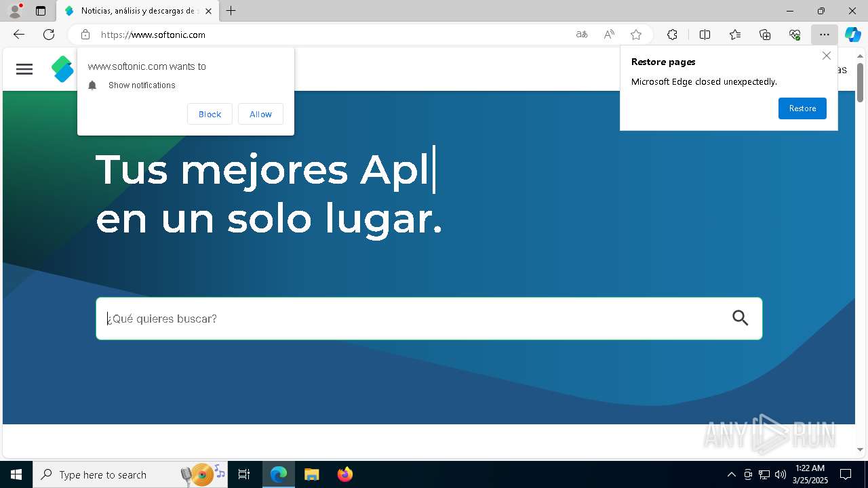This screenshot has height=488, width=868.
Task: Dismiss the Restore pages popup
Action: [826, 56]
